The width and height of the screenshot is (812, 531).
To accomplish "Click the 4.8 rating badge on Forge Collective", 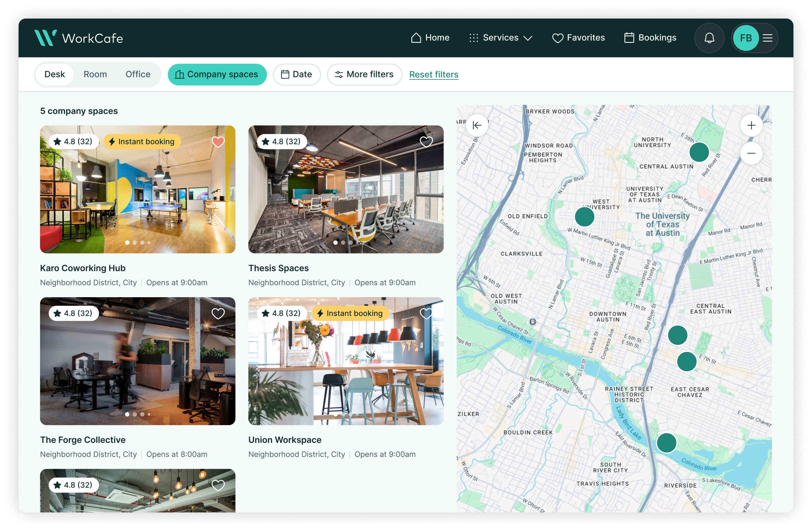I will click(74, 313).
